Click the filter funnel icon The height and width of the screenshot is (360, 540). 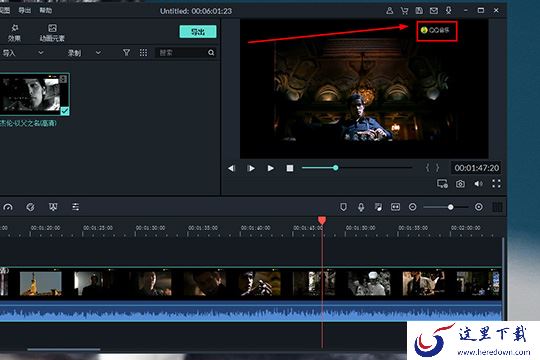[126, 52]
